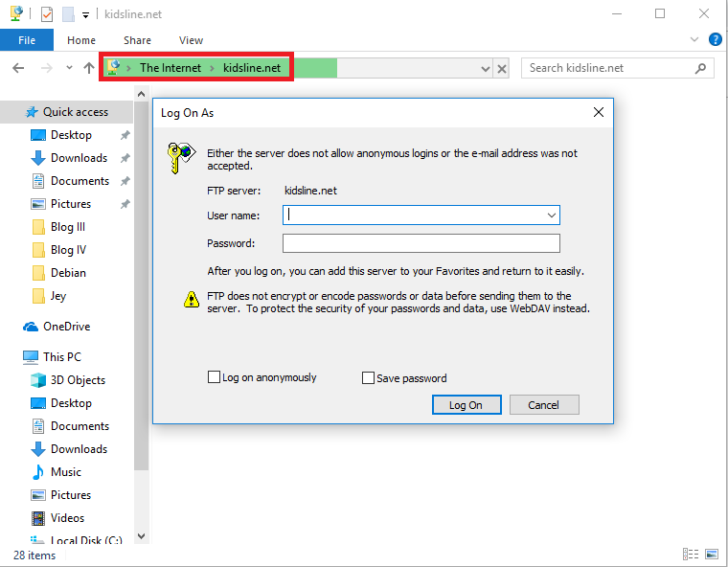This screenshot has width=728, height=567.
Task: Focus the Password field
Action: (421, 243)
